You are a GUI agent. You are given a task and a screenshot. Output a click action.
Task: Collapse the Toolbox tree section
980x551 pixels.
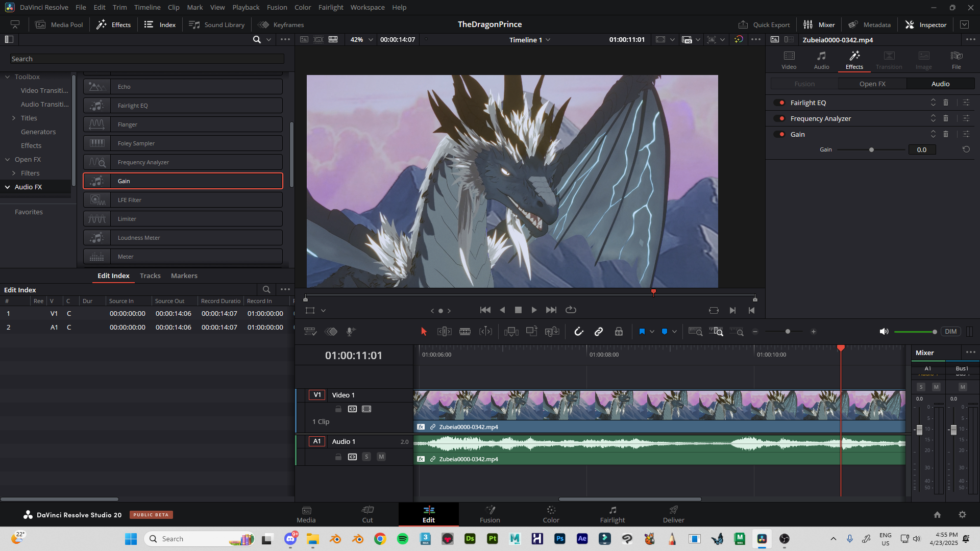click(x=8, y=77)
